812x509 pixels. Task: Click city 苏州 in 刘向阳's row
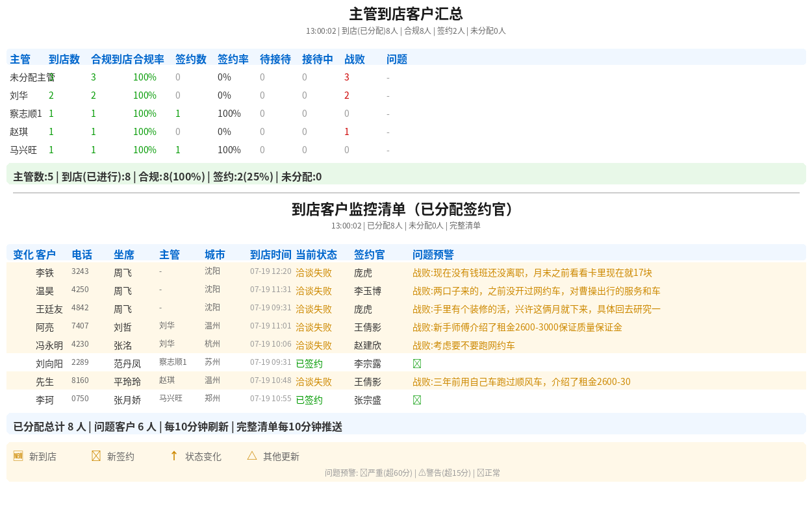click(x=212, y=362)
